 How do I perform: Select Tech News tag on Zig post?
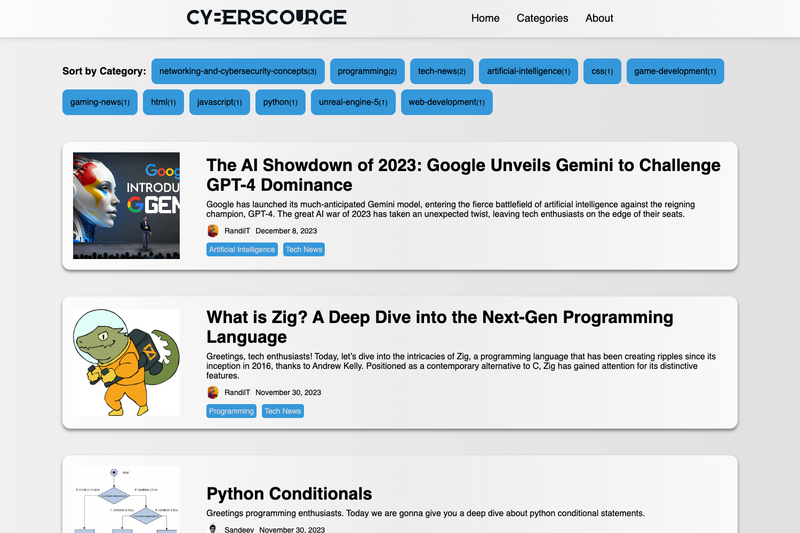point(283,411)
